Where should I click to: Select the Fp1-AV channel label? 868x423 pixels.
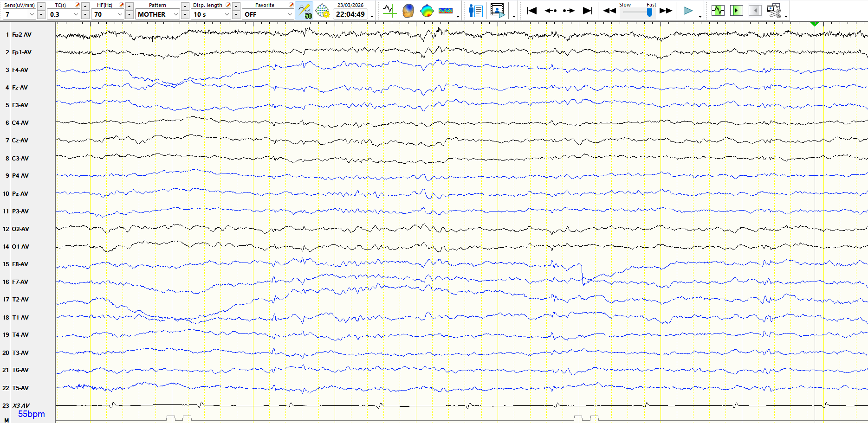[22, 52]
